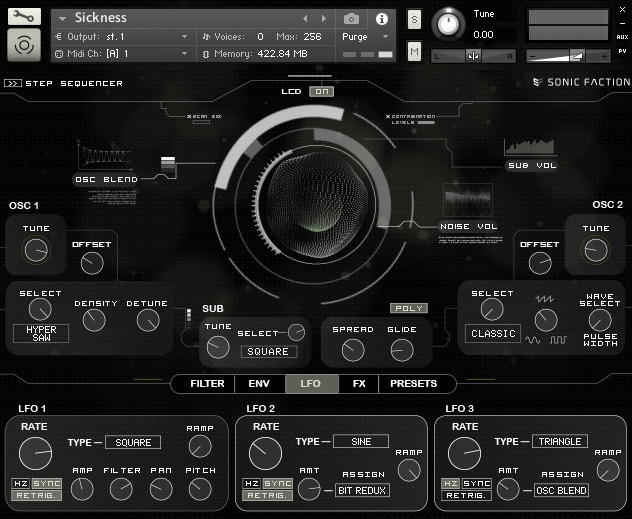Click the LFO 1 Ramp knob
The image size is (632, 519).
click(200, 446)
